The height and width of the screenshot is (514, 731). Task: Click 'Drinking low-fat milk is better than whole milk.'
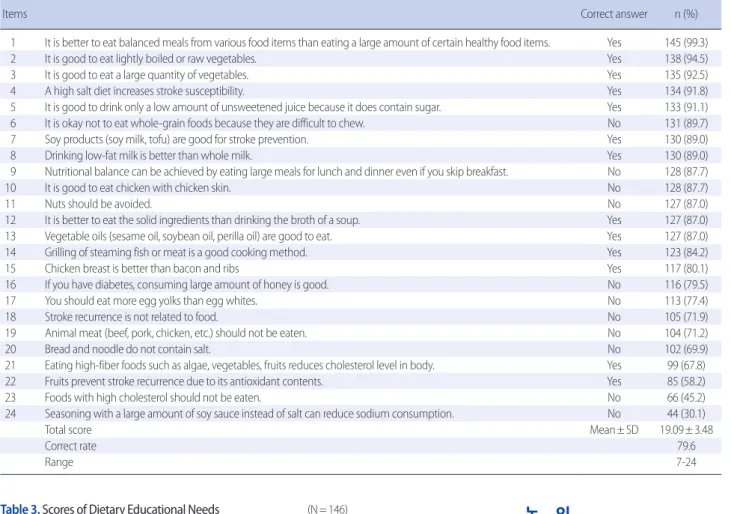(148, 156)
